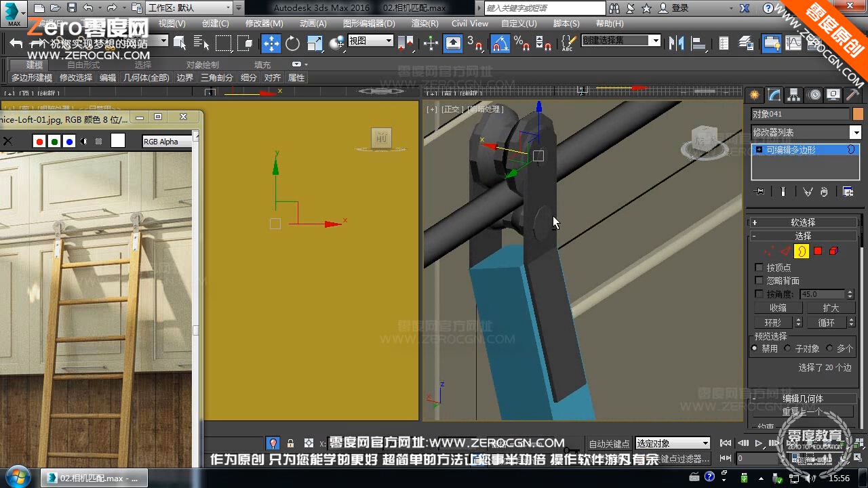This screenshot has height=488, width=868.
Task: Click the Undo icon in title bar
Action: (x=87, y=8)
